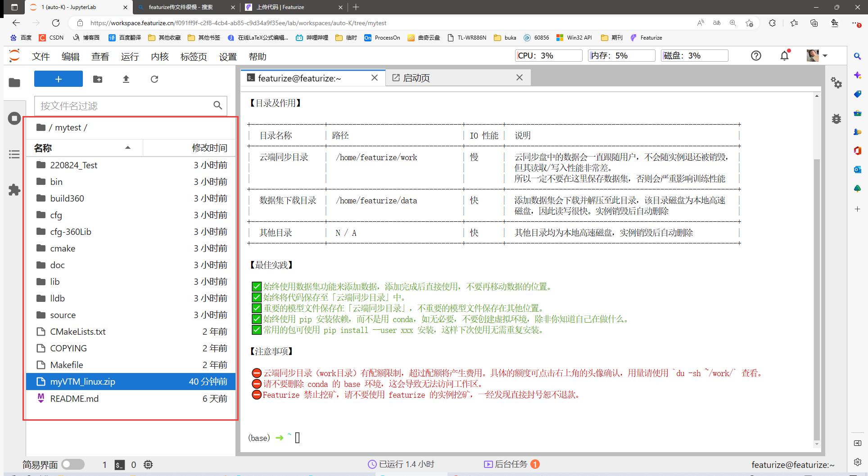
Task: Open 内核 menu
Action: pyautogui.click(x=160, y=57)
